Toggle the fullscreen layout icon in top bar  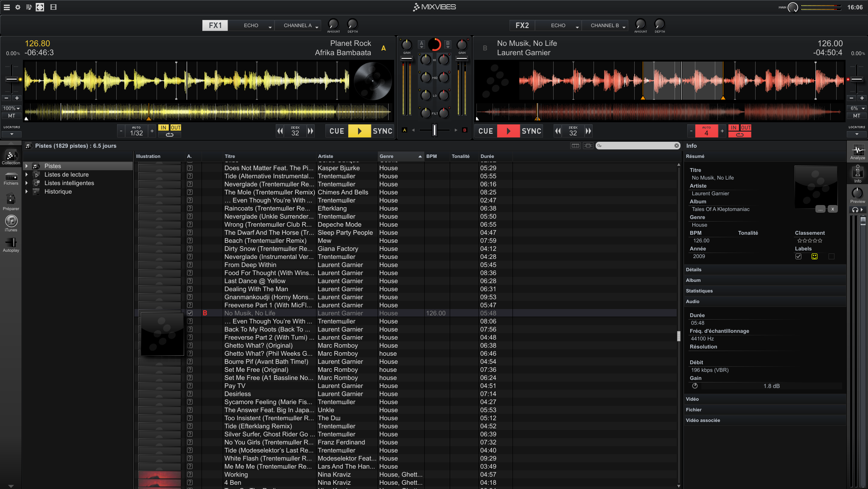point(40,7)
